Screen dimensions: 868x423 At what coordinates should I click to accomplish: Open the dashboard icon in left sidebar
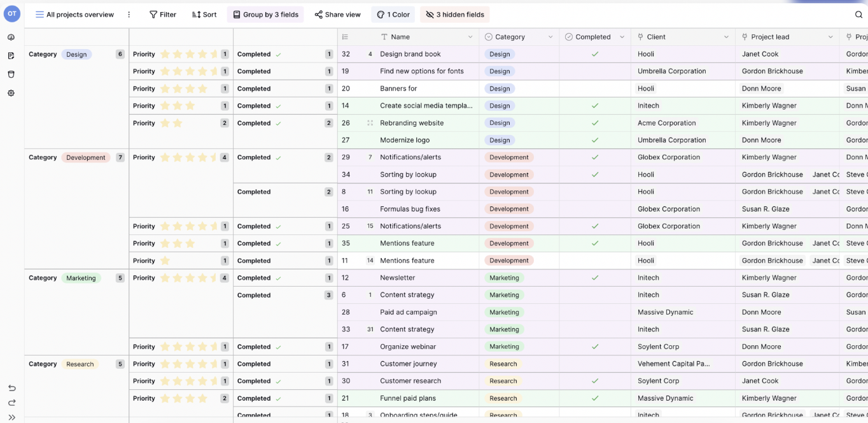[11, 38]
